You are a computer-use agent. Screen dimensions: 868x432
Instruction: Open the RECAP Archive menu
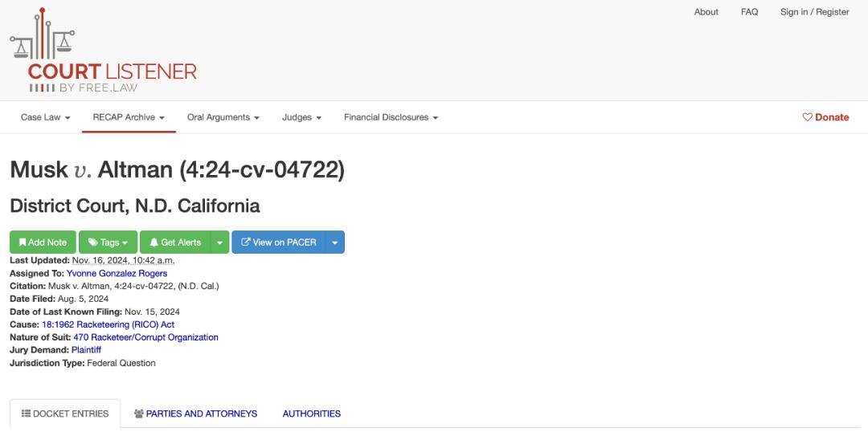click(x=129, y=117)
